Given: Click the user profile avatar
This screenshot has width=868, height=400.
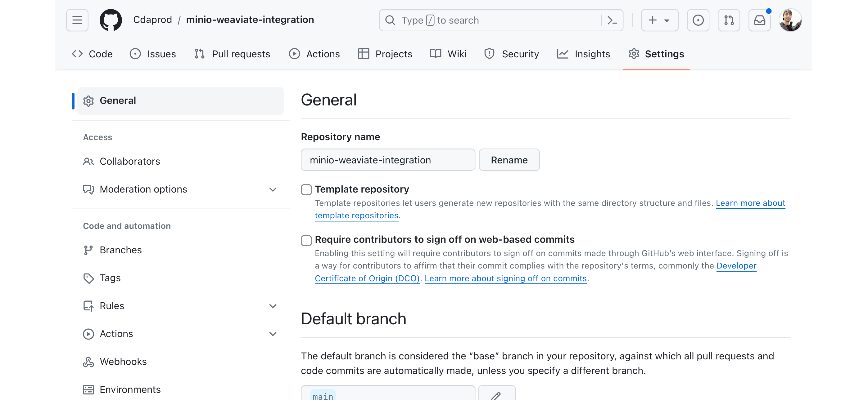Looking at the screenshot, I should click(x=790, y=20).
